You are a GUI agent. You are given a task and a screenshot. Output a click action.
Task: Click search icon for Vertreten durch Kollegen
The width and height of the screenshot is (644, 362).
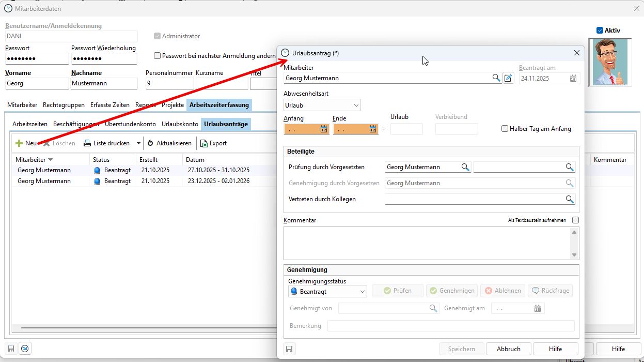click(x=569, y=199)
